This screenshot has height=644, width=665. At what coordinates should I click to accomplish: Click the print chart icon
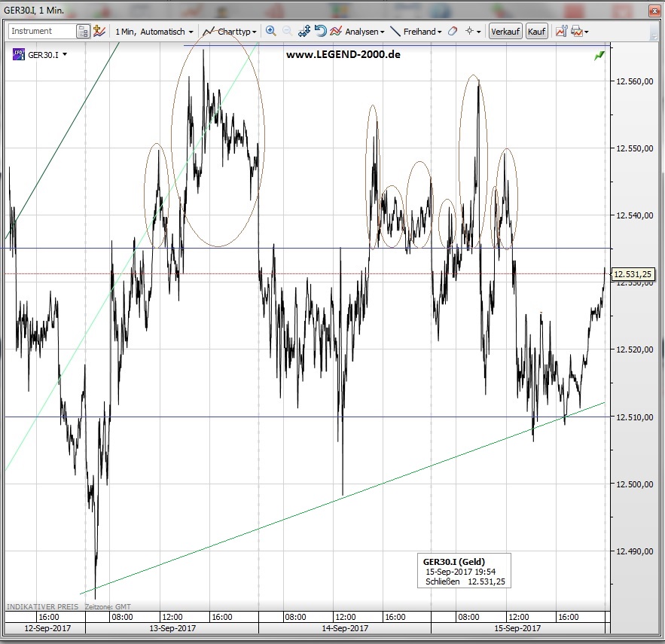(x=578, y=31)
